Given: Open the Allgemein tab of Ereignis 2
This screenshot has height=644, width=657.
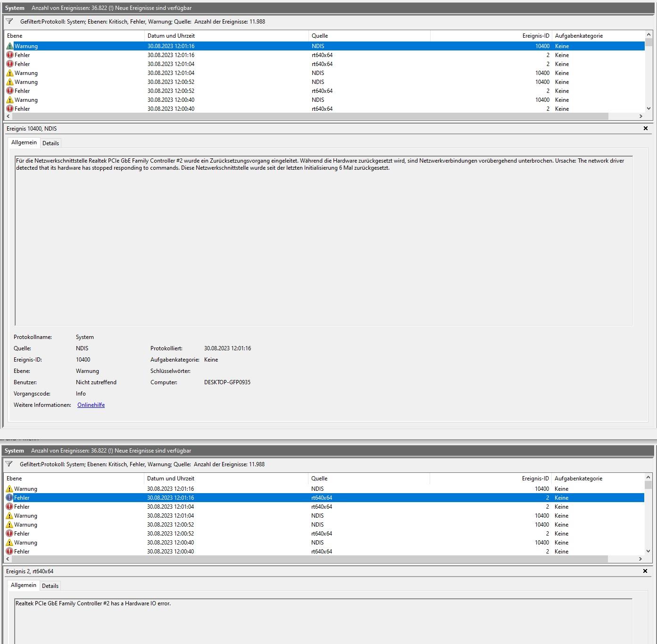Looking at the screenshot, I should (x=24, y=585).
